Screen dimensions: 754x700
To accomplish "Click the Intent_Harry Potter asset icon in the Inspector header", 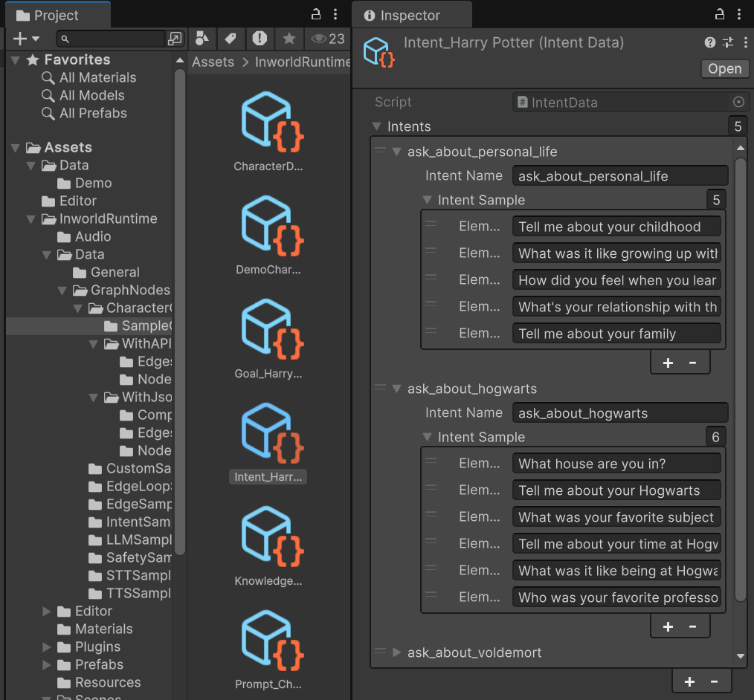I will pyautogui.click(x=378, y=52).
